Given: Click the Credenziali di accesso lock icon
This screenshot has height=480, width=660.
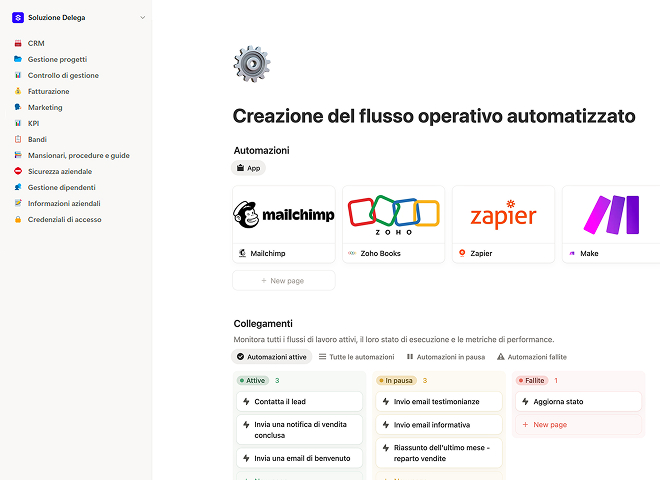Looking at the screenshot, I should coord(18,219).
